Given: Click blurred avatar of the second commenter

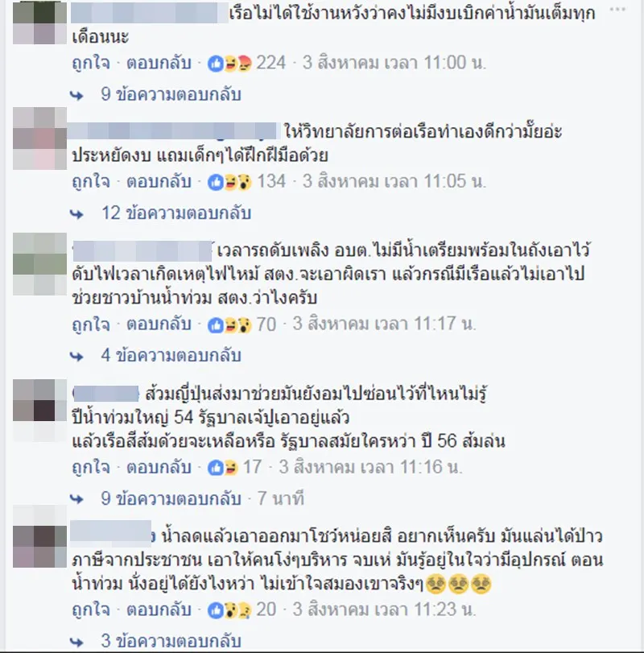Looking at the screenshot, I should pyautogui.click(x=39, y=138).
